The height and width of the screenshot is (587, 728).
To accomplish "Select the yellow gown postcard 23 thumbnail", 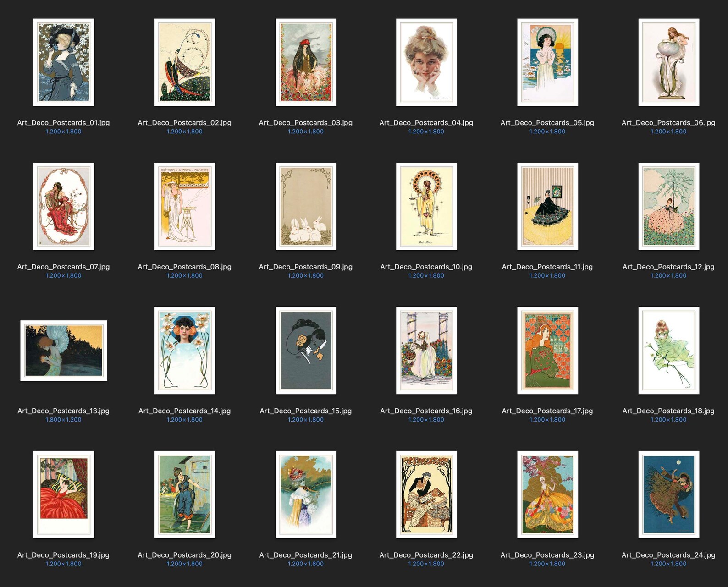I will click(547, 494).
